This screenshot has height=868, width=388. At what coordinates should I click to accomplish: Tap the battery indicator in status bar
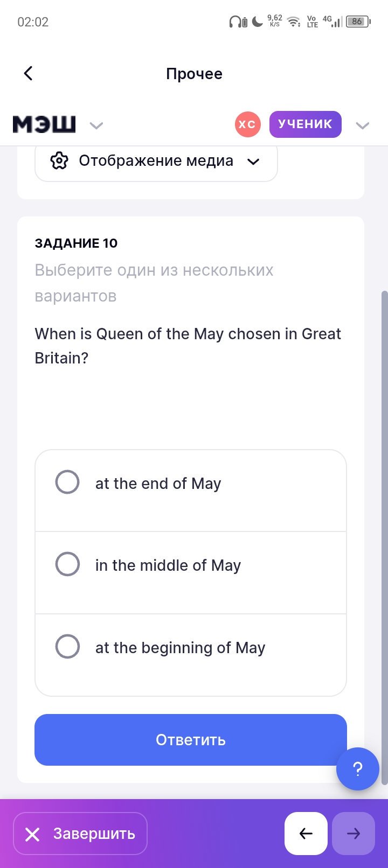coord(357,22)
